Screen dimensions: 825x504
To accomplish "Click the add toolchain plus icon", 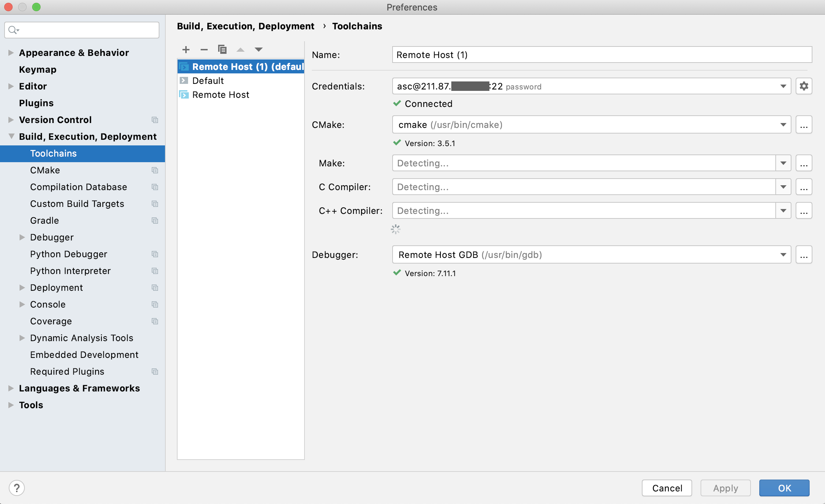I will pos(186,50).
